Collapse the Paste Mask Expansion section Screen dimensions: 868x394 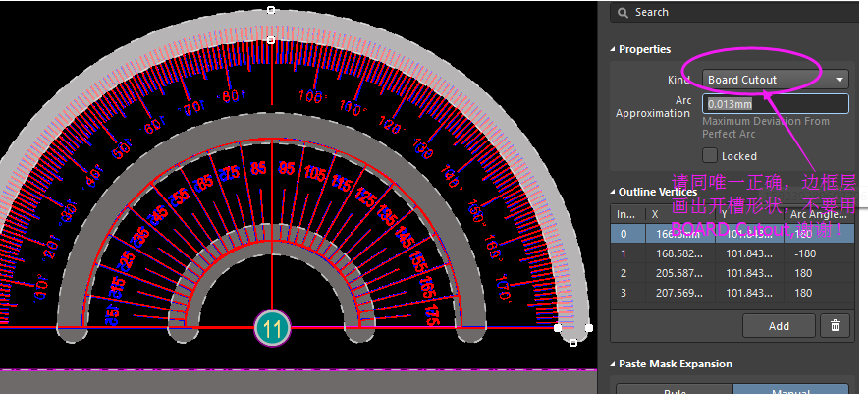[614, 364]
